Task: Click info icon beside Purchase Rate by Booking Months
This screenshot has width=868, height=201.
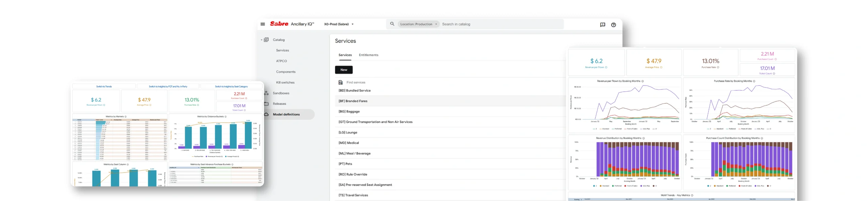Action: [754, 81]
